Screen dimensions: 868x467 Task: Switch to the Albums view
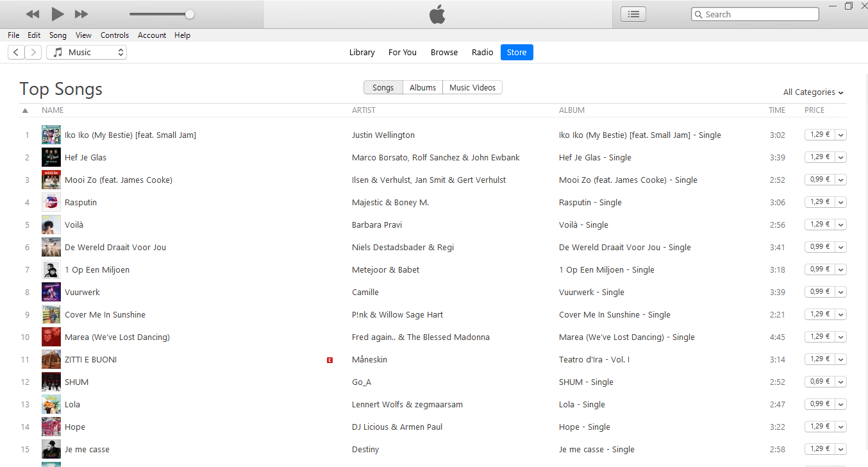coord(422,87)
